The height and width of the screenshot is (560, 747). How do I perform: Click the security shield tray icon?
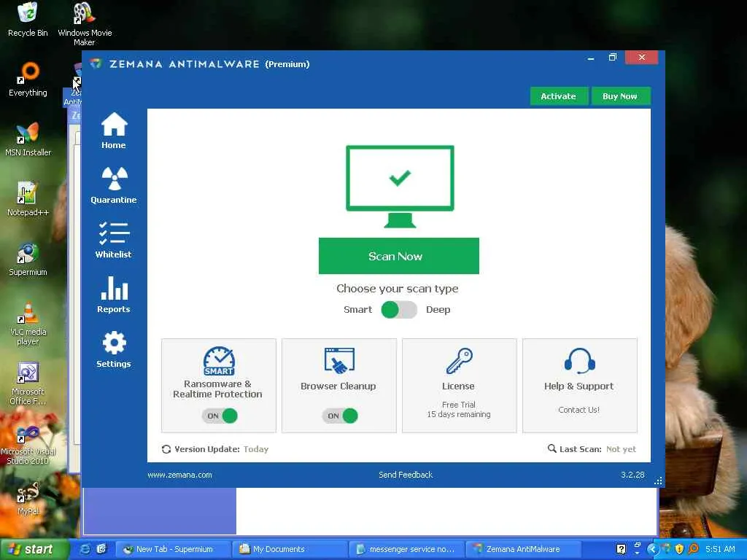(x=679, y=549)
